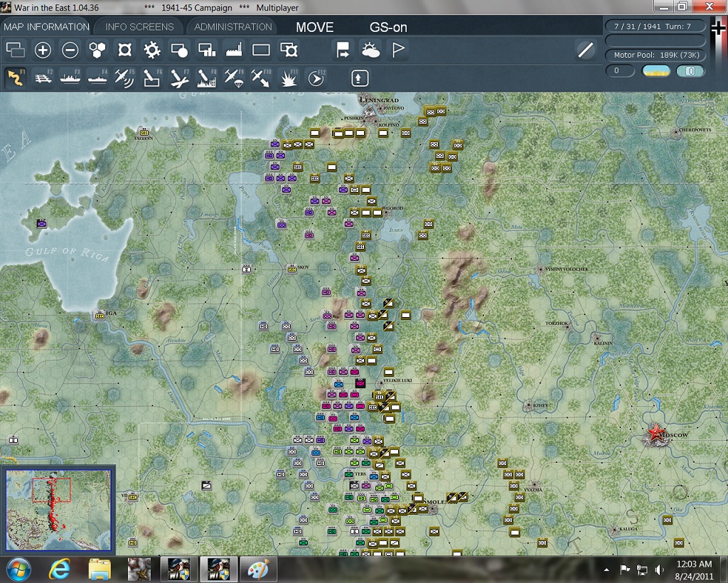Select the F3 naval transport icon
Viewport: 728px width, 583px height.
pos(70,77)
